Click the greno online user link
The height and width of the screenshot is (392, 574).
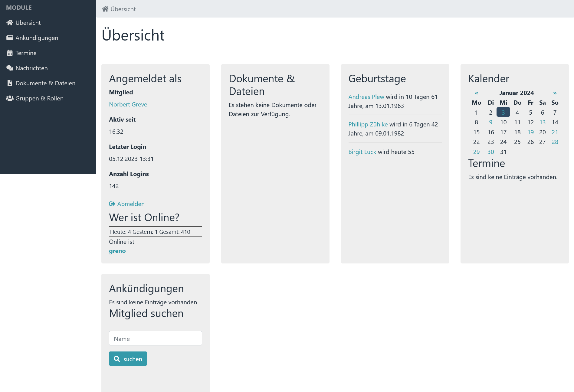(x=117, y=251)
